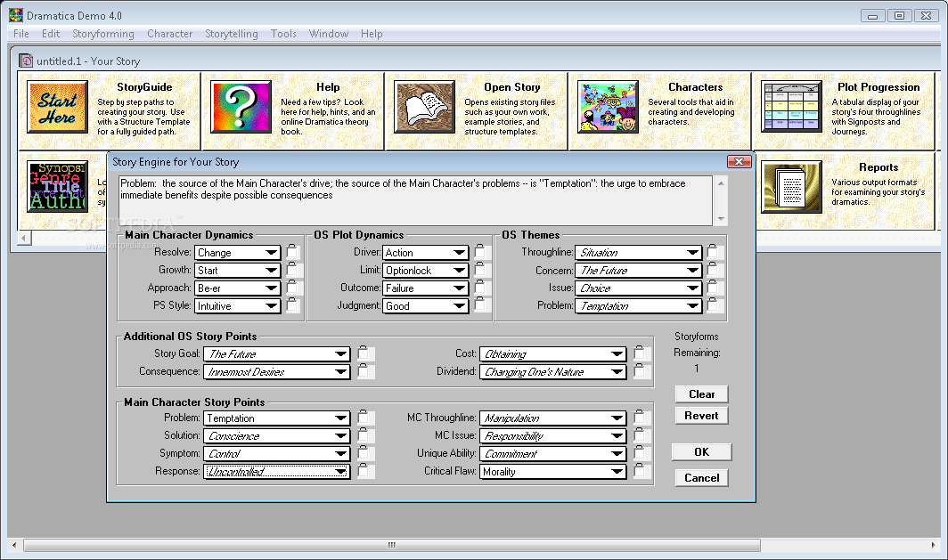
Task: Click the Revert button
Action: pyautogui.click(x=701, y=416)
